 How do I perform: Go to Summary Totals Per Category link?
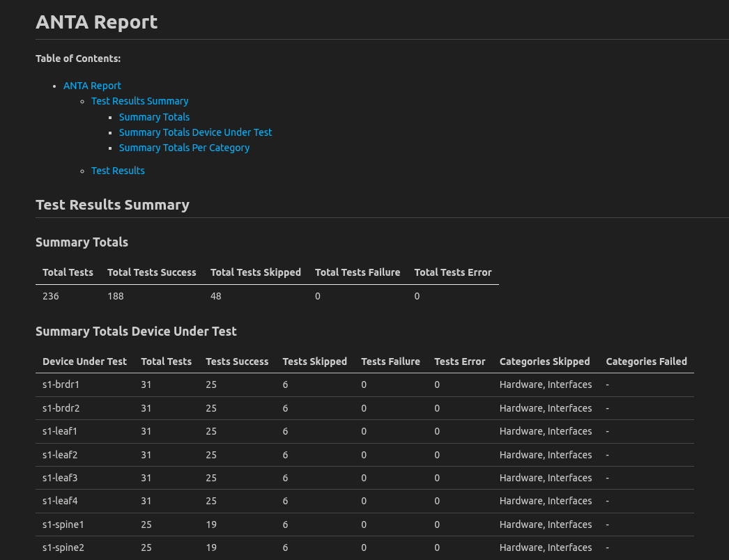pyautogui.click(x=184, y=148)
